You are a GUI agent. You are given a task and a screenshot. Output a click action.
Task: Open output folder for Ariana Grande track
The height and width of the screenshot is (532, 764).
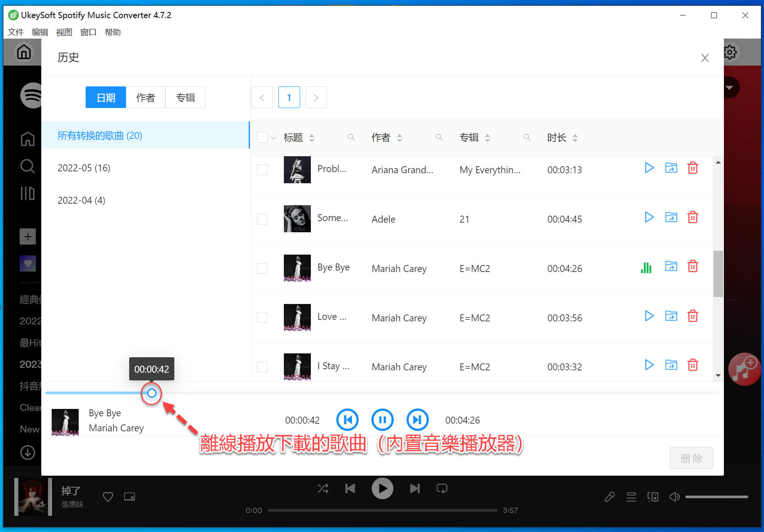671,168
